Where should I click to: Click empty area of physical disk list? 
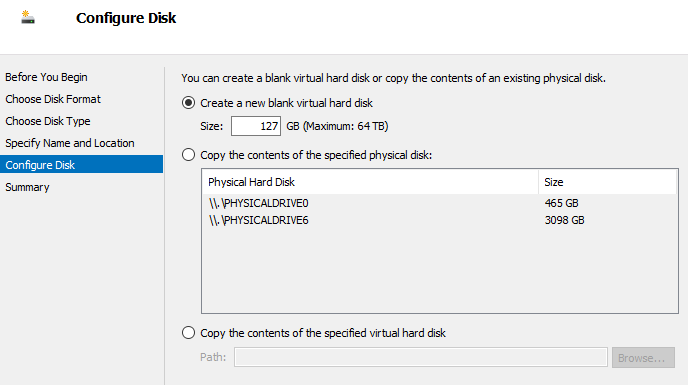point(440,270)
